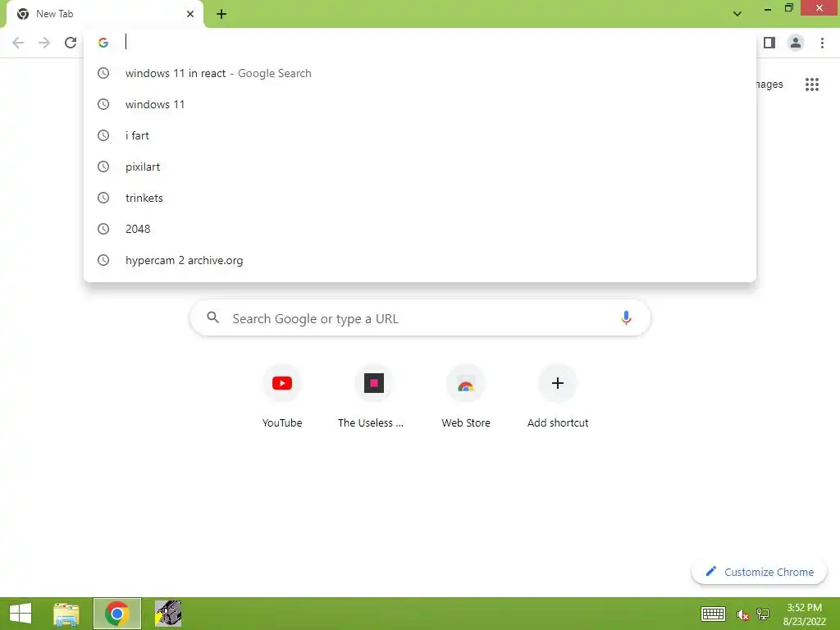Choose suggestion 'hypercam 2 archive.org'
The image size is (840, 630).
(420, 260)
